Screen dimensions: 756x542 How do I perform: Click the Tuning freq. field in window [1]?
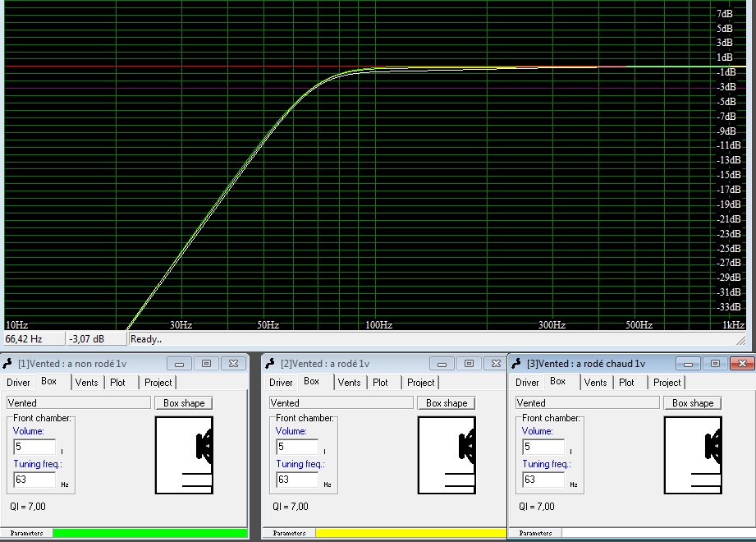34,480
